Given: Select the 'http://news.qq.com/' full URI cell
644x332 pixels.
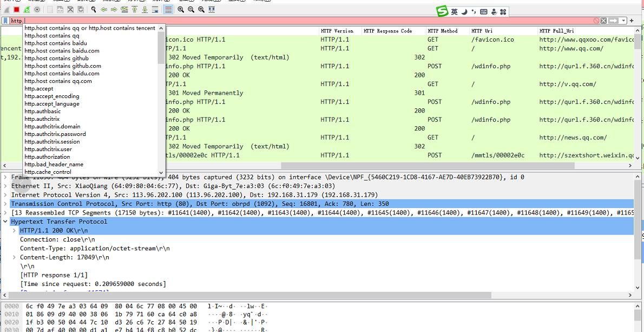Looking at the screenshot, I should 573,138.
